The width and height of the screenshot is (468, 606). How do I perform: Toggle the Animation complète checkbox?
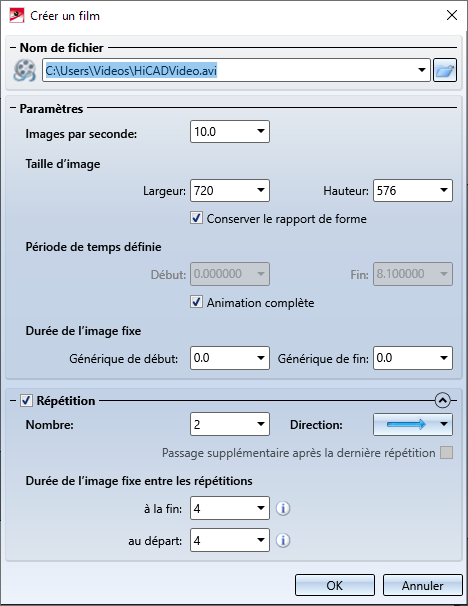(x=196, y=302)
